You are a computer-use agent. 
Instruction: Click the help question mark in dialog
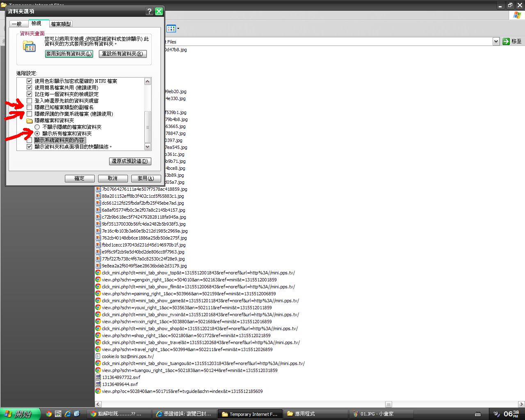pyautogui.click(x=149, y=11)
